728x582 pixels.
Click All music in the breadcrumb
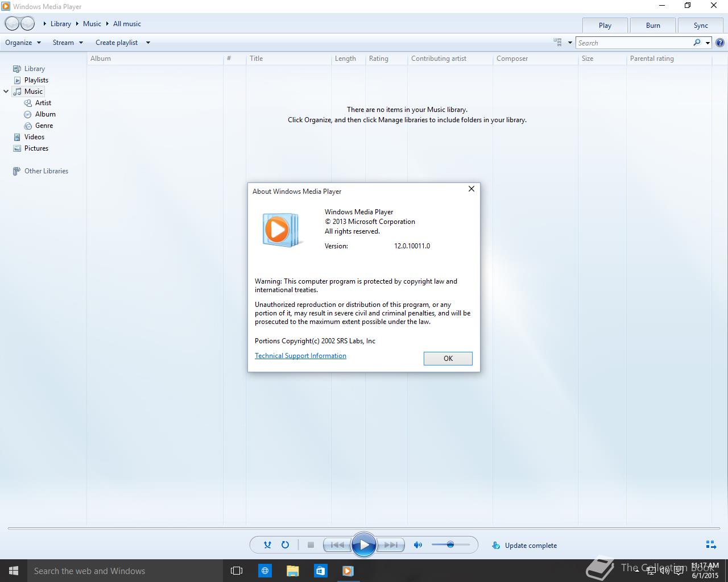(127, 24)
